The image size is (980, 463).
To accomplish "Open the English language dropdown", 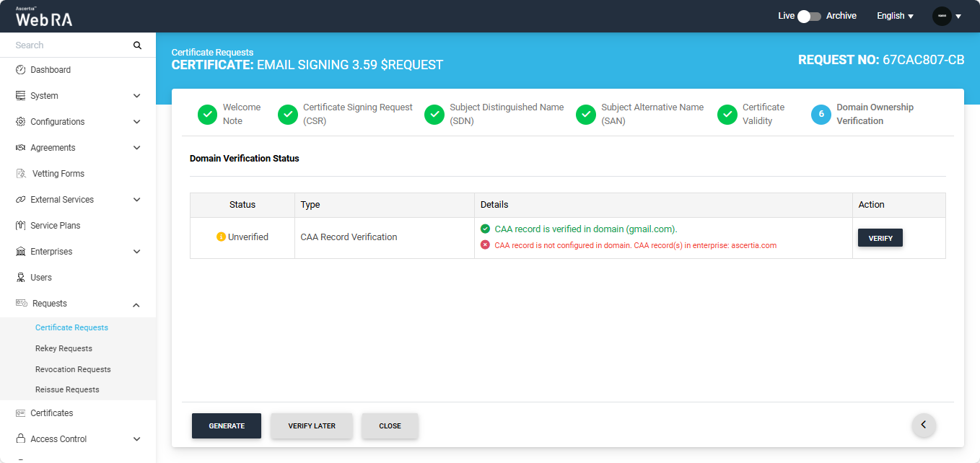I will (895, 16).
